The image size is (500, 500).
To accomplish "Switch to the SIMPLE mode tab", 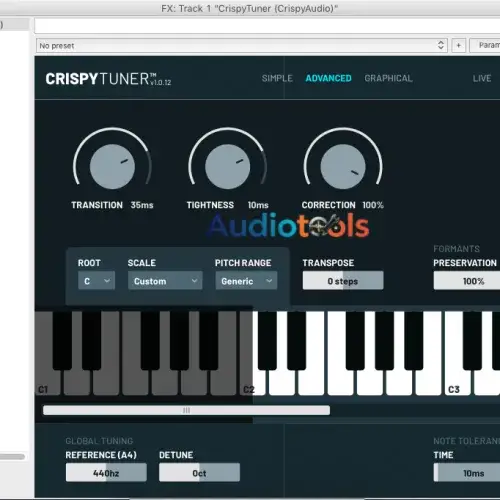I will [x=277, y=78].
